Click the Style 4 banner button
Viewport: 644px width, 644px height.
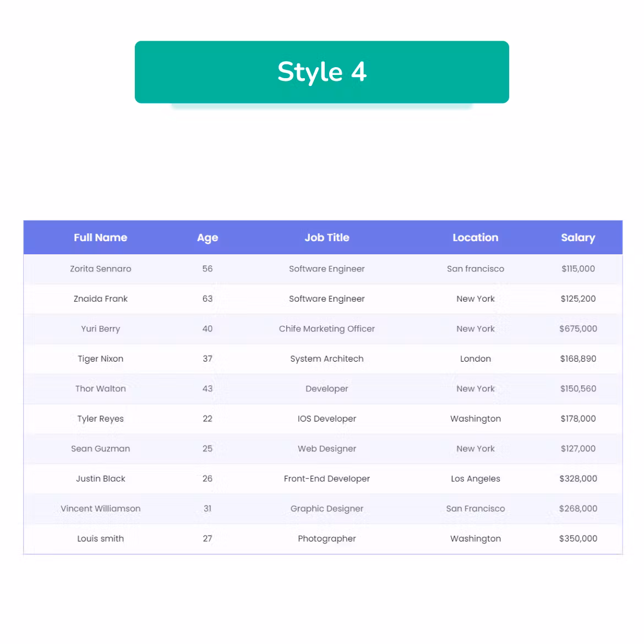point(321,72)
